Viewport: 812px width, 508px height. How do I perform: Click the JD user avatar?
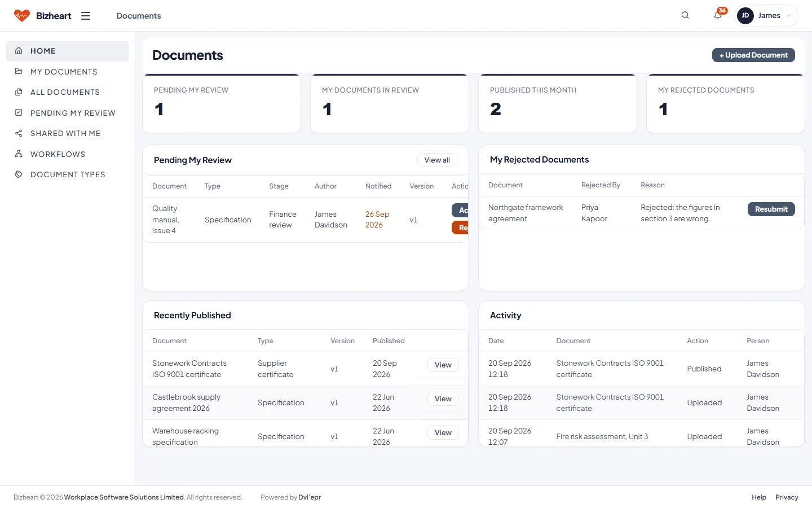tap(745, 16)
